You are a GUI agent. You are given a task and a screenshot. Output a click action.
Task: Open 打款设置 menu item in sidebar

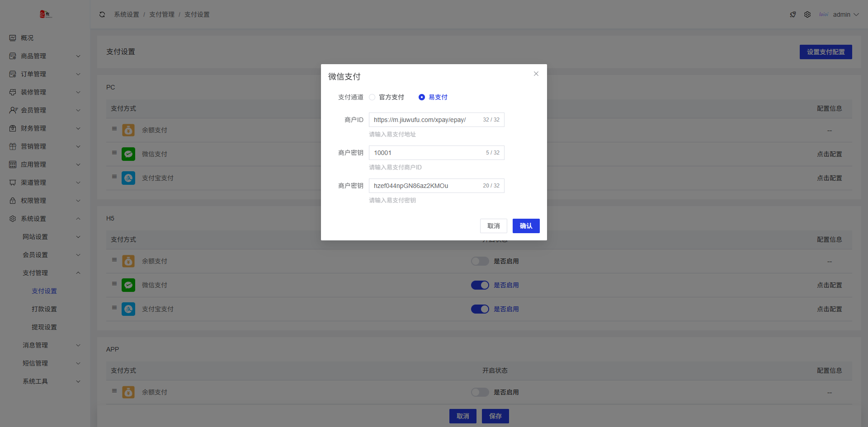(44, 309)
